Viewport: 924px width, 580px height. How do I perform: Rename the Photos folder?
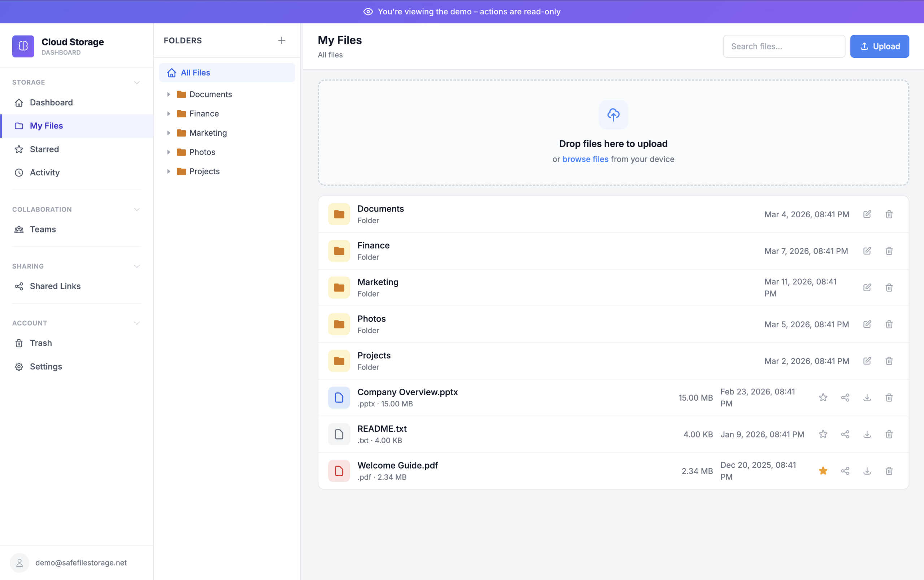pos(867,324)
